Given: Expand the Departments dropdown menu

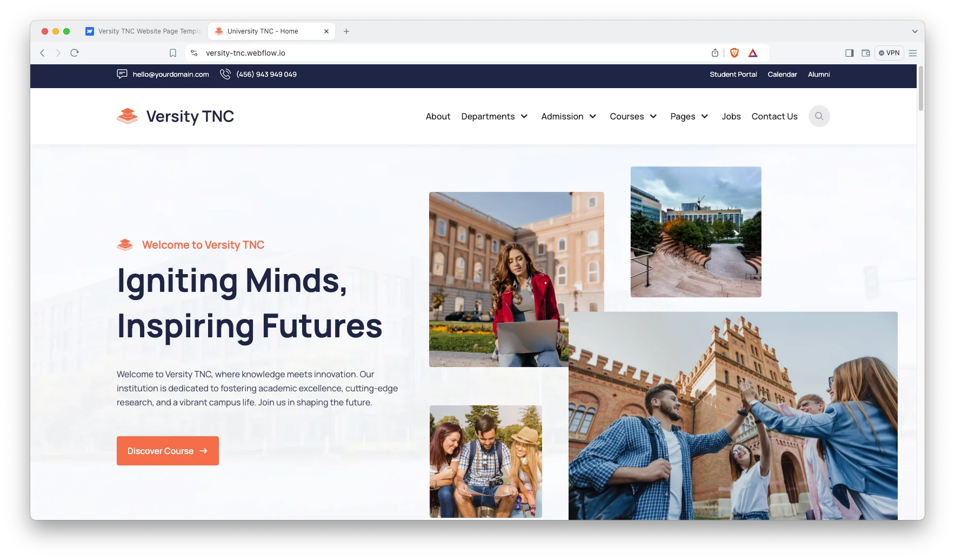Looking at the screenshot, I should (x=495, y=116).
